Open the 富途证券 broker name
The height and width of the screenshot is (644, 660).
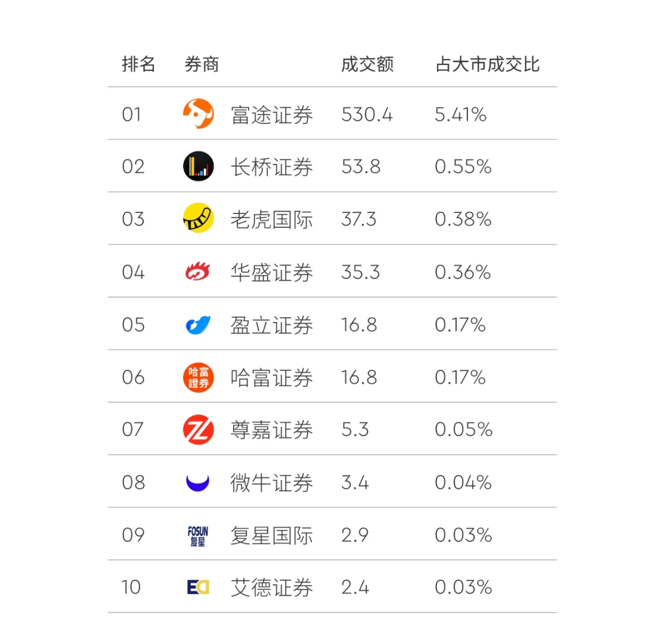point(272,114)
